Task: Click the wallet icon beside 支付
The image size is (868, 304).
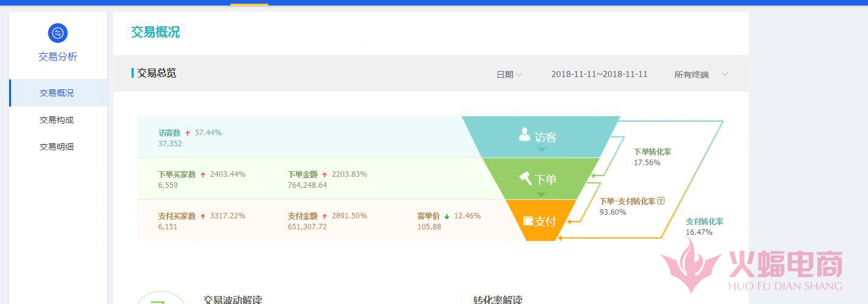Action: click(x=528, y=221)
